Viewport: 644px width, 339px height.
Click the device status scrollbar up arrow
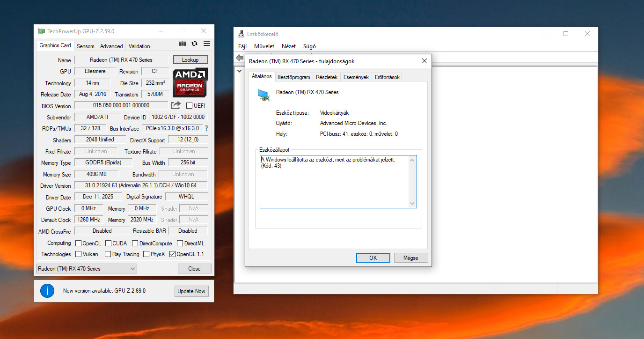pyautogui.click(x=412, y=160)
